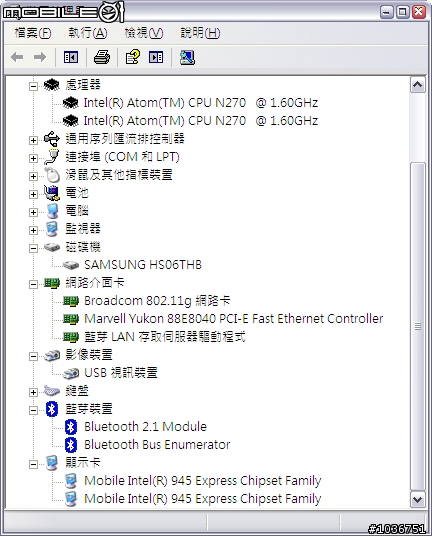432x537 pixels.
Task: Select the Bluetooth 2.1 Module device icon
Action: [x=71, y=427]
